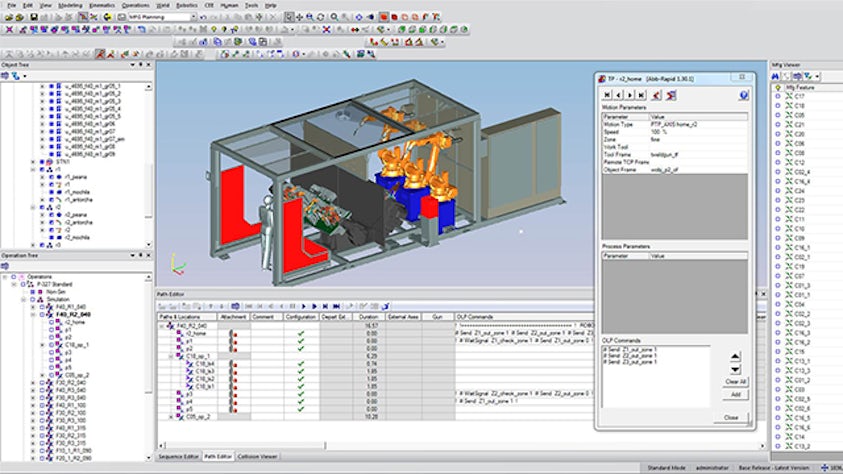Toggle the F40_R1_040 circle in Operation Tree

click(42, 307)
